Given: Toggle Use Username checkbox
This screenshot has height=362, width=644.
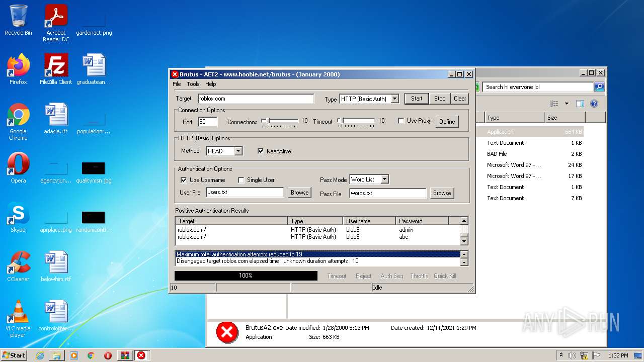Looking at the screenshot, I should (184, 180).
